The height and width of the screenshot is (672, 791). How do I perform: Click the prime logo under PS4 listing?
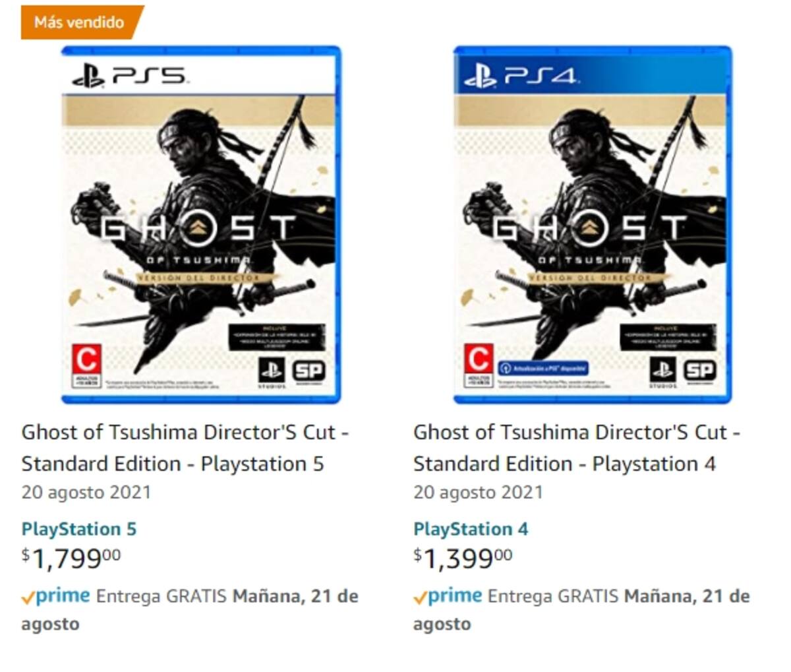(x=448, y=597)
